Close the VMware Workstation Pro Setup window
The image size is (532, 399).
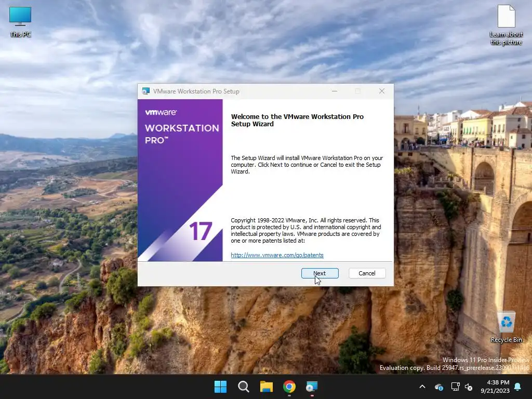click(x=382, y=91)
